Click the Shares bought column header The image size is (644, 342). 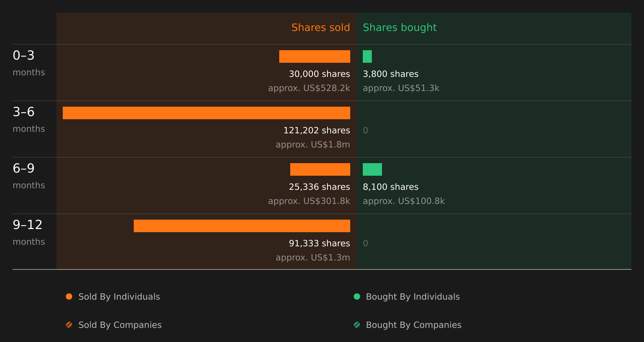tap(400, 27)
